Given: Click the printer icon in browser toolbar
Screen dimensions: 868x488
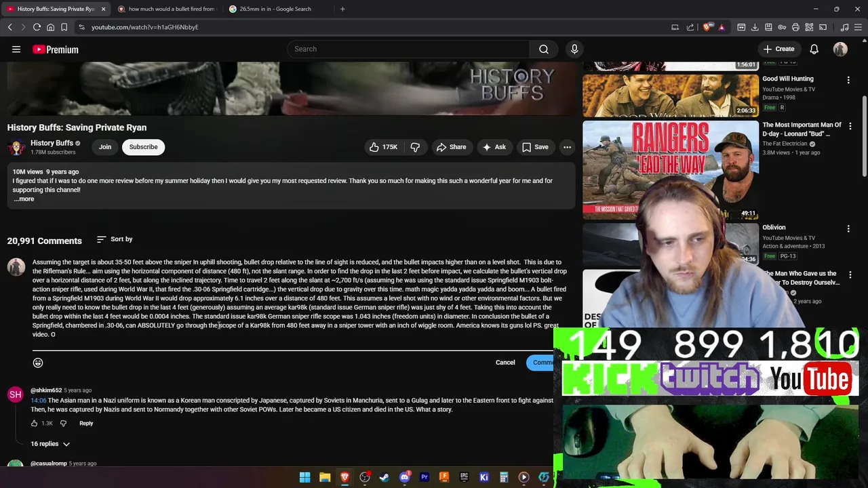Looking at the screenshot, I should point(795,27).
